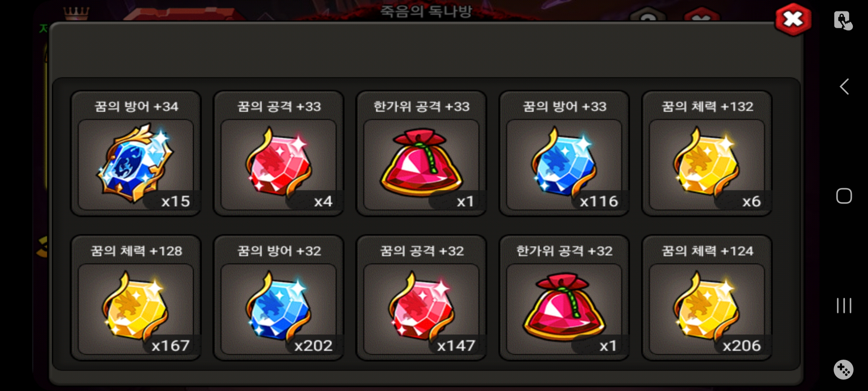Tap the 꿈의 방어 +32 blue gem

(x=278, y=306)
